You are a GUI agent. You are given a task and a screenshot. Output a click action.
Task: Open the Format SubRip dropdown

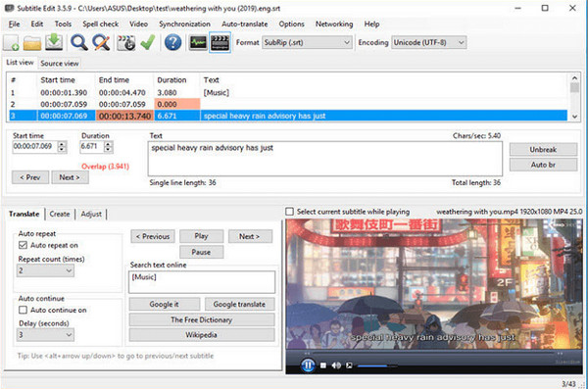[x=307, y=43]
